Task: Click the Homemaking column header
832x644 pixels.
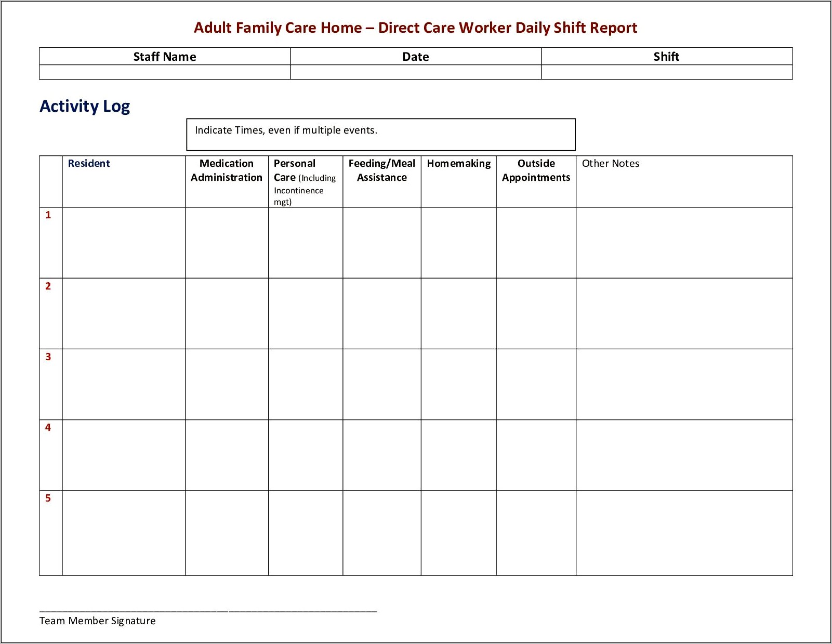Action: point(458,181)
